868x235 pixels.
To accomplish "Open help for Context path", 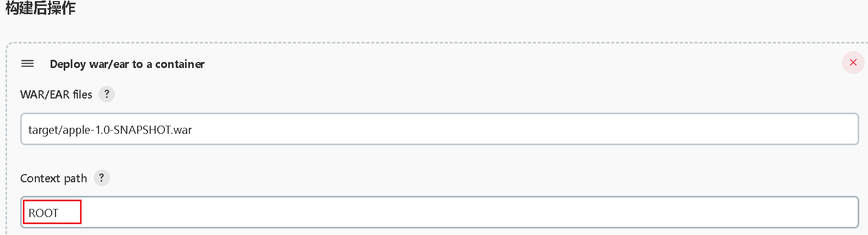I will [101, 178].
